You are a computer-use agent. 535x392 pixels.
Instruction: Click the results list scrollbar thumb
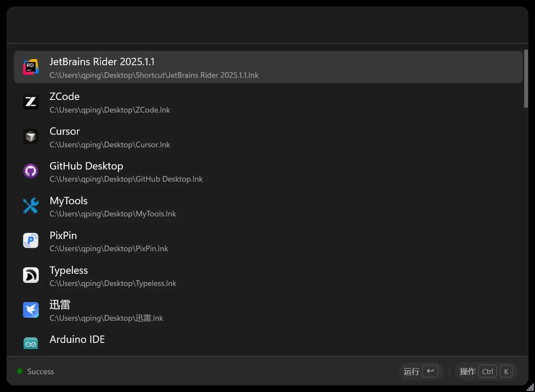526,78
